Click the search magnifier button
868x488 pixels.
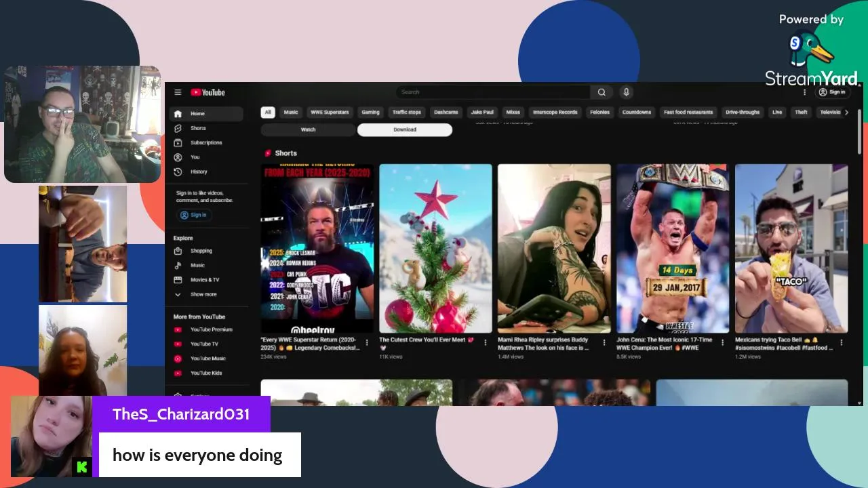pyautogui.click(x=601, y=92)
